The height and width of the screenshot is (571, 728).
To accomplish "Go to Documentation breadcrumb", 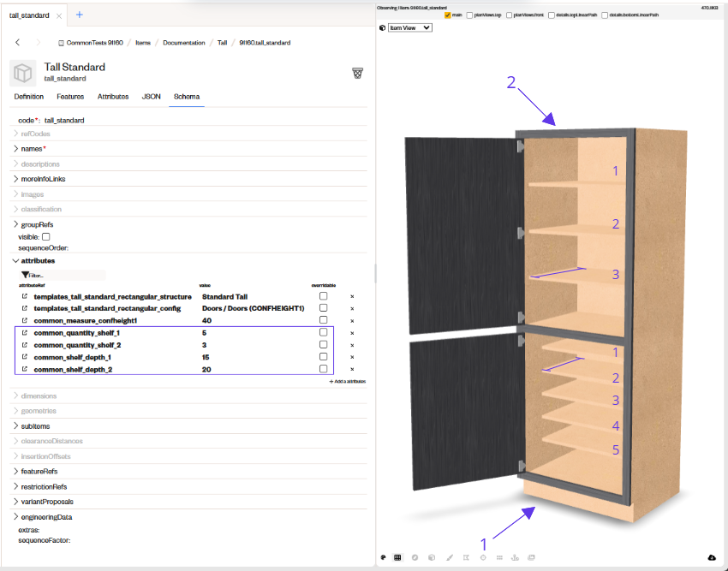I will point(184,43).
